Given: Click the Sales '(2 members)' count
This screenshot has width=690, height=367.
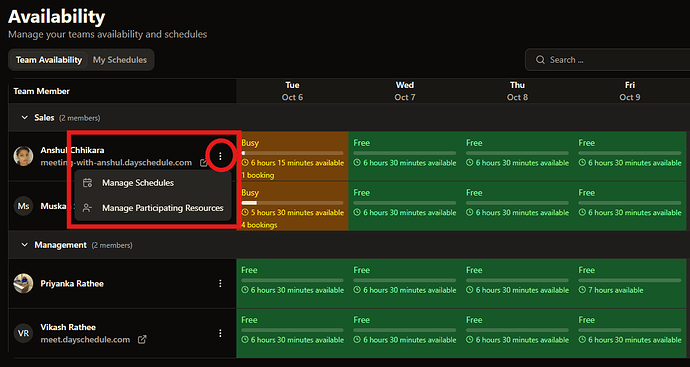Looking at the screenshot, I should pyautogui.click(x=80, y=118).
